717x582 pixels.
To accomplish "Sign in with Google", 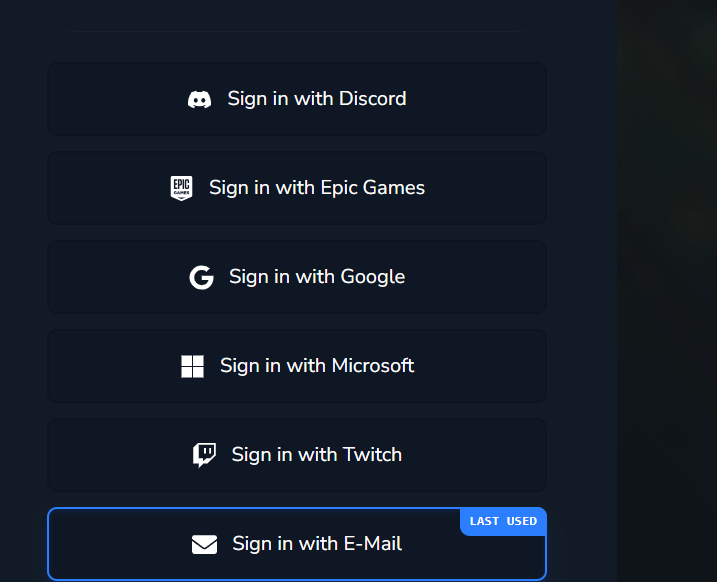I will 297,277.
